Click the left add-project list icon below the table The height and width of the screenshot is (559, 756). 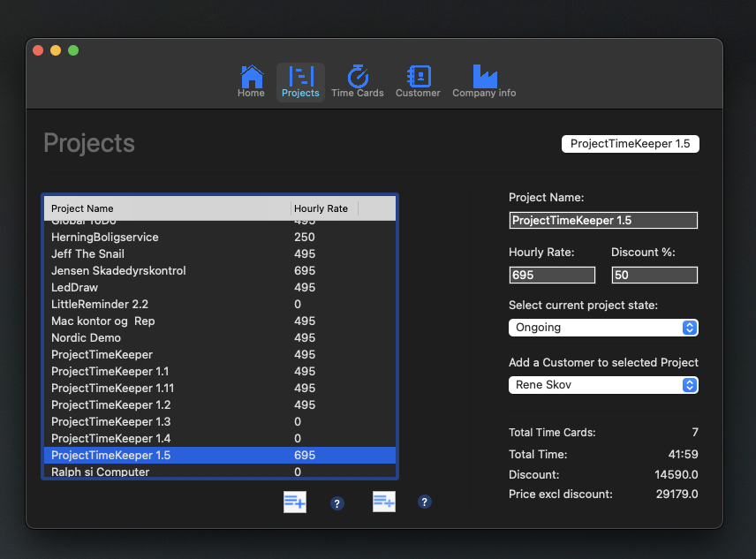295,502
